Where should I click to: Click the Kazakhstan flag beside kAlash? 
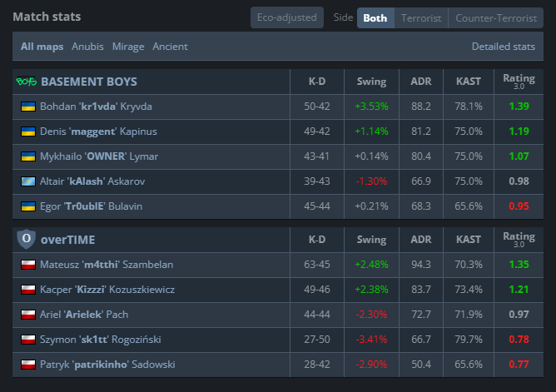(x=28, y=181)
